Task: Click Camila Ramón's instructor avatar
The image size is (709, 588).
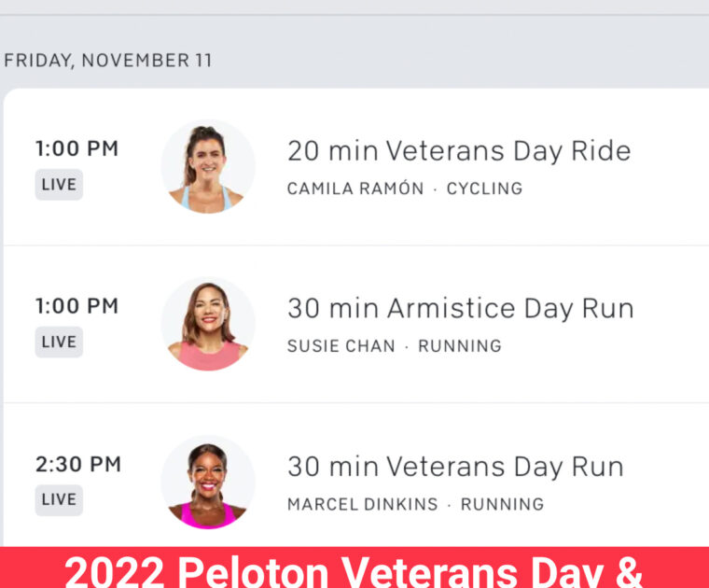Action: click(208, 166)
